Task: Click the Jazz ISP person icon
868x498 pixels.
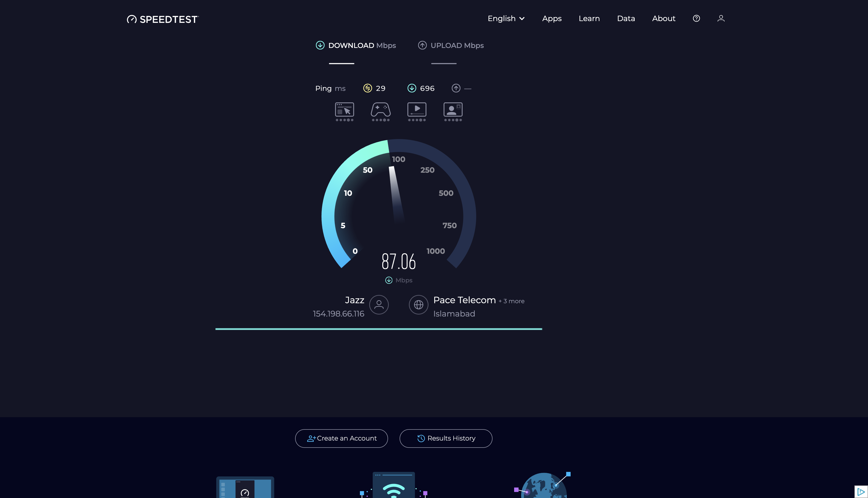Action: [x=379, y=304]
